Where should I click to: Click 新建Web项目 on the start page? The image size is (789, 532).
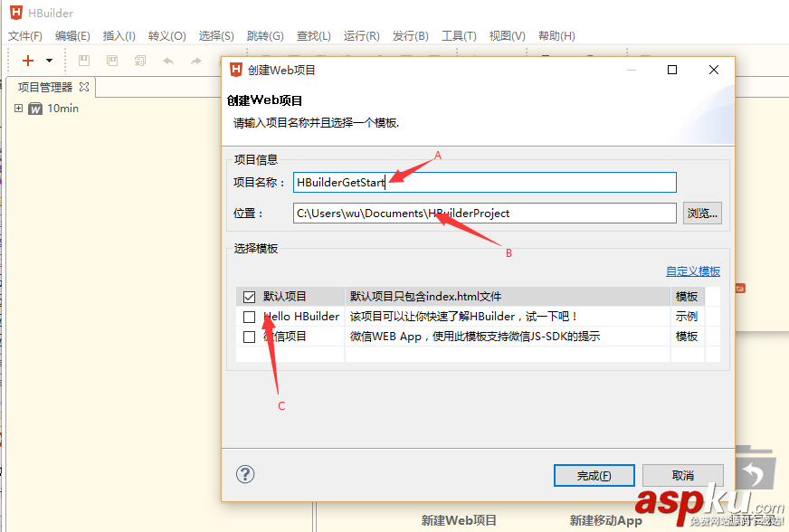click(459, 520)
